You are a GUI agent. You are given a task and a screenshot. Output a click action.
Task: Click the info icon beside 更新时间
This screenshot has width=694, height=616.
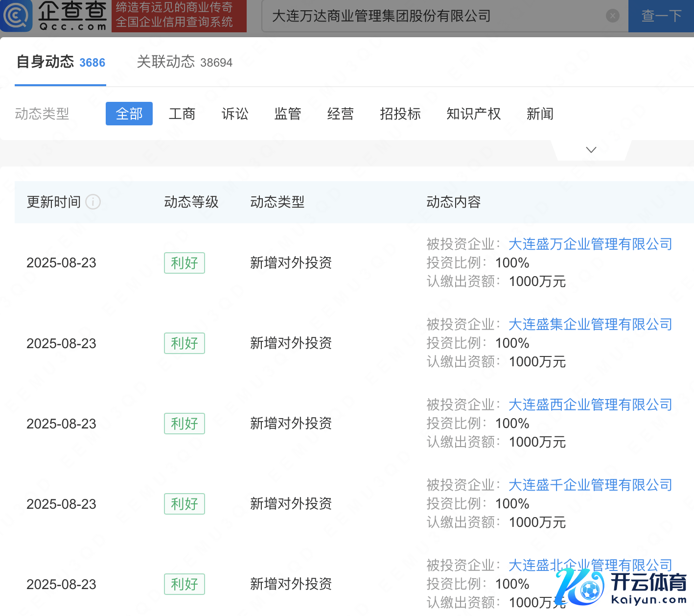[93, 202]
